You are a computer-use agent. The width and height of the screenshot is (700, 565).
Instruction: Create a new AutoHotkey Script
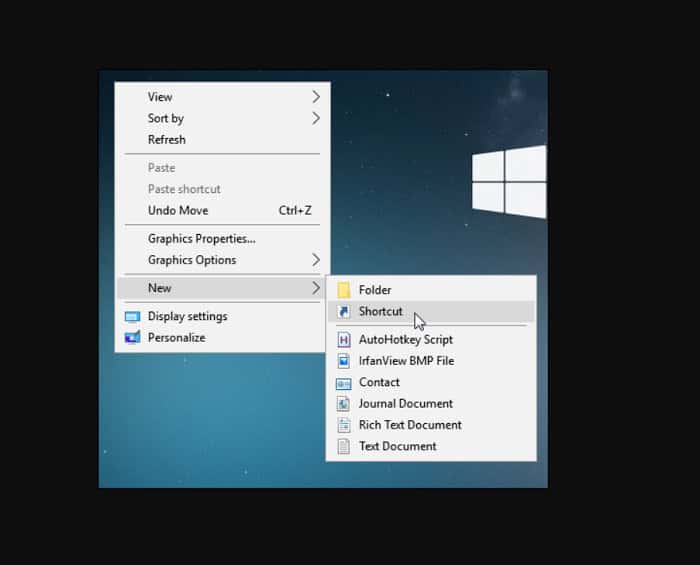tap(431, 340)
